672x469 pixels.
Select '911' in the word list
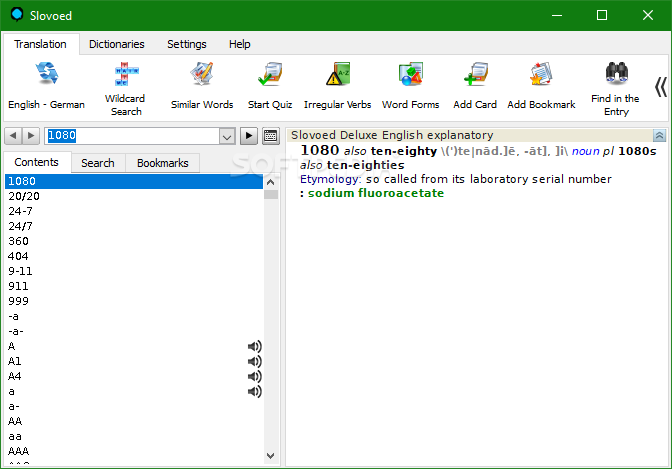coord(134,286)
